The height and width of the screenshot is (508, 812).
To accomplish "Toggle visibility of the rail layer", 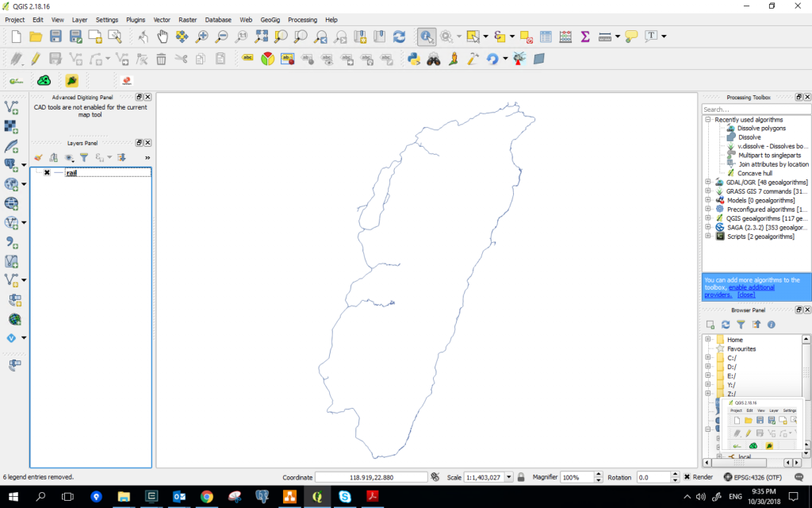I will tap(47, 172).
